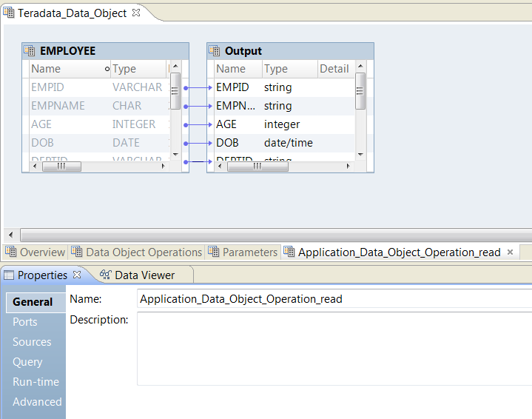The height and width of the screenshot is (419, 532).
Task: Click the Overview tab icon
Action: coord(11,252)
